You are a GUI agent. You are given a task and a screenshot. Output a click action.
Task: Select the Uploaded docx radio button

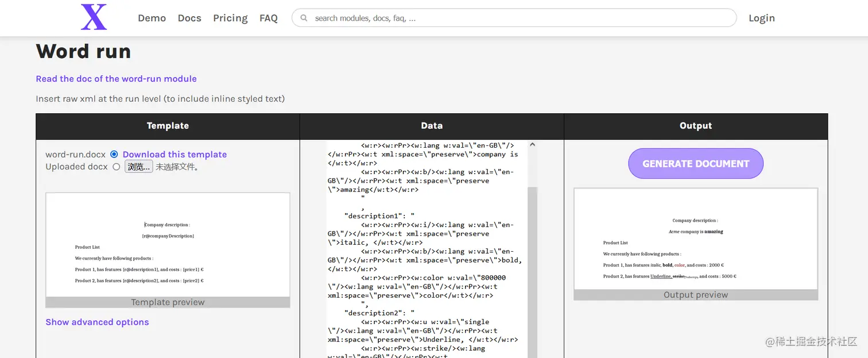[x=117, y=167]
